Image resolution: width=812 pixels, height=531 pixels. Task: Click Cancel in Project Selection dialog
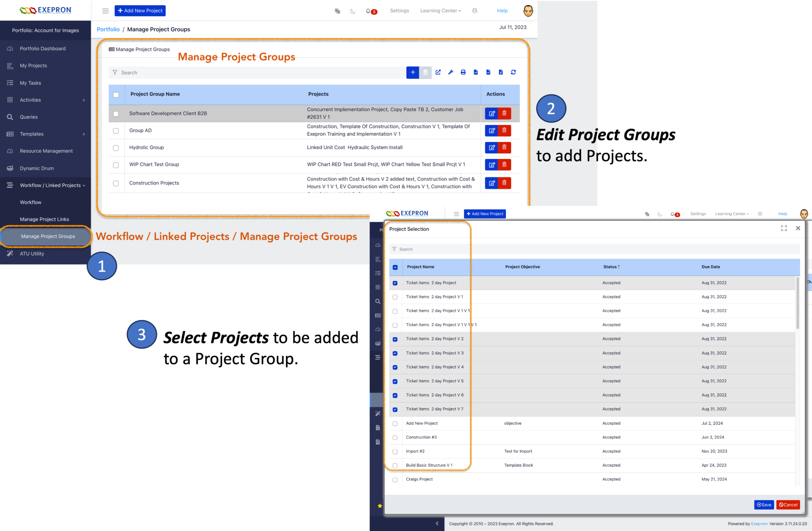coord(788,505)
